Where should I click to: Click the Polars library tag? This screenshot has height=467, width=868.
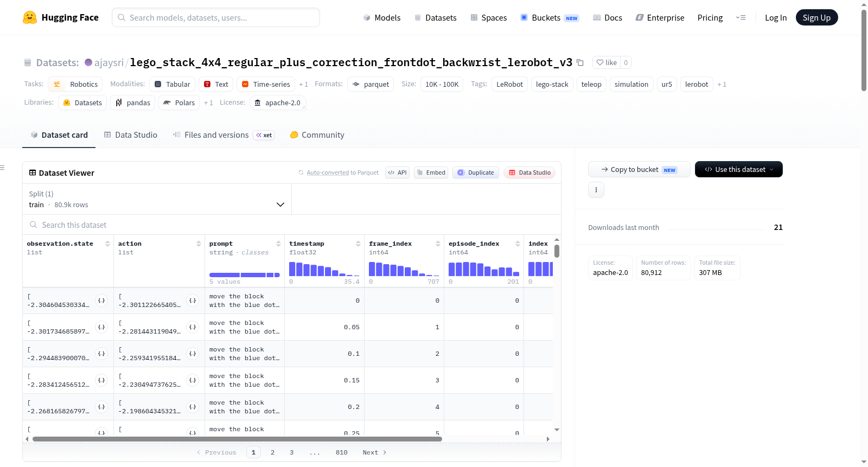(179, 103)
